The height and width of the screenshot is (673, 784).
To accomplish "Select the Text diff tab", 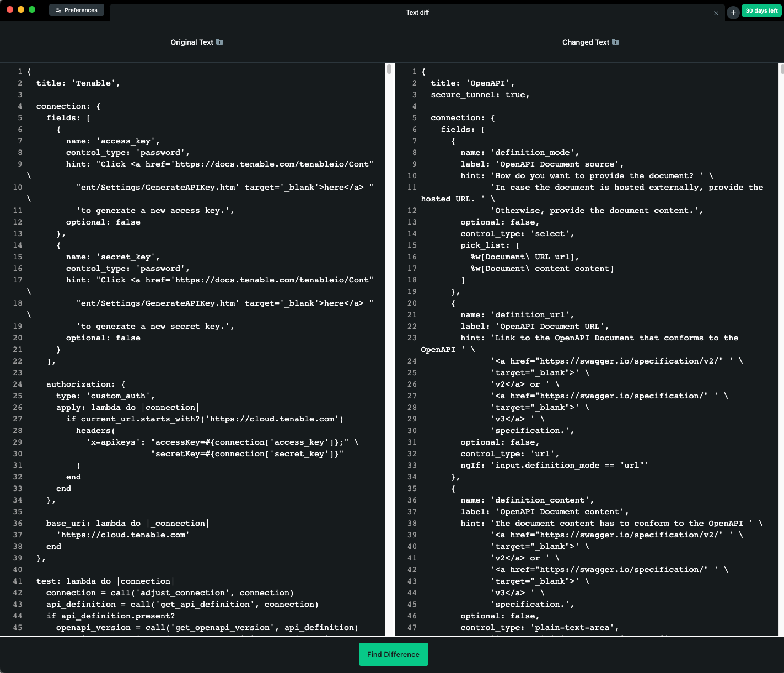I will [417, 12].
